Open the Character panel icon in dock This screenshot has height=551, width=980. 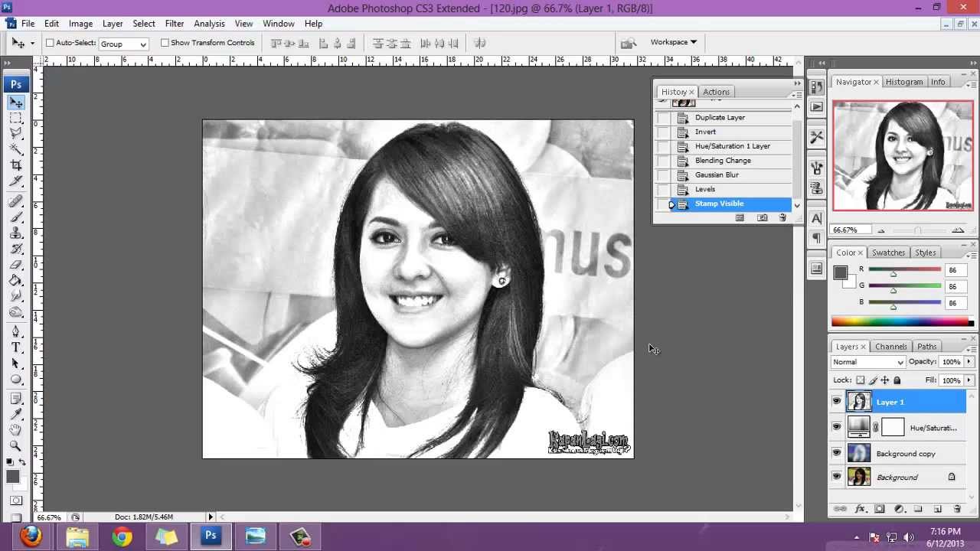pyautogui.click(x=817, y=219)
